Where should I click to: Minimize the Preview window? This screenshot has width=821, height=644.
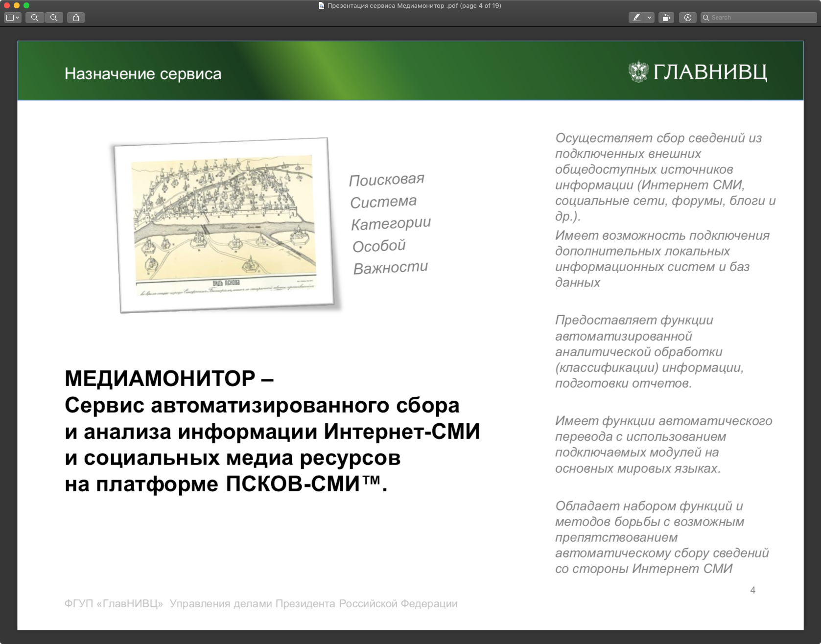17,5
